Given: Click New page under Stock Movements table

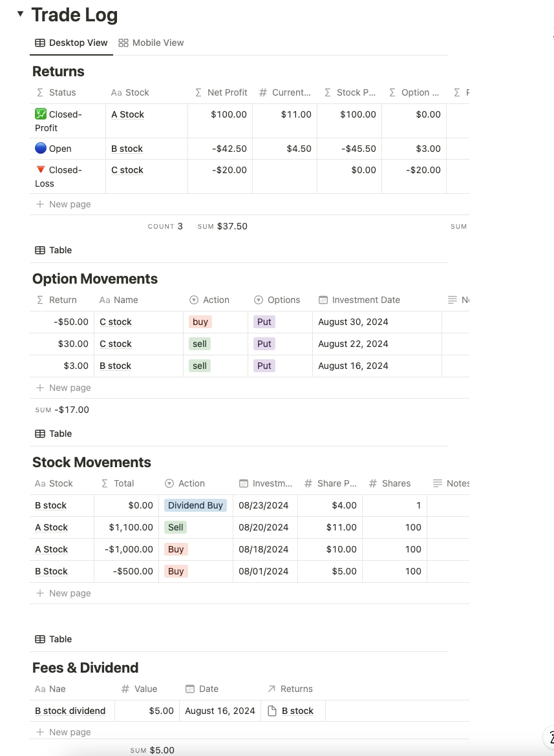Looking at the screenshot, I should click(x=63, y=593).
